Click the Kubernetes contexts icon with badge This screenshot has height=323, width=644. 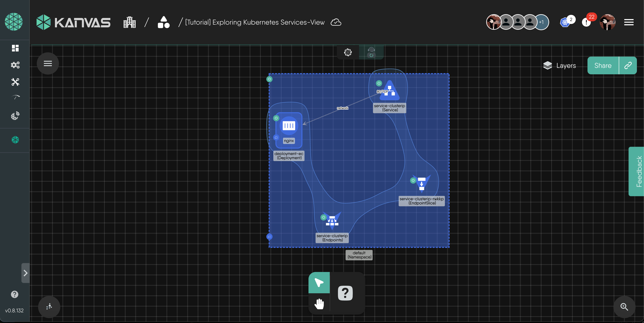pyautogui.click(x=565, y=22)
